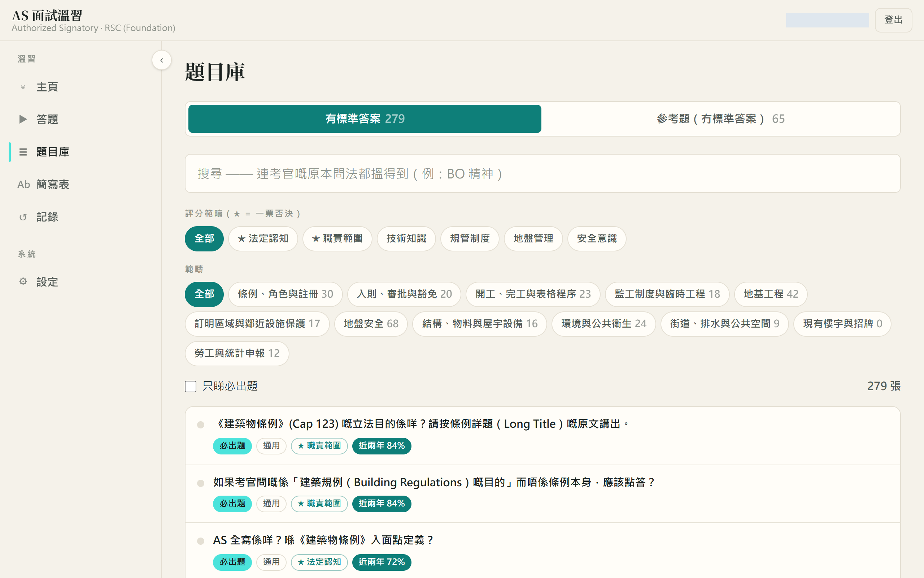Open 設定 gear icon in sidebar
Viewport: 924px width, 578px height.
point(23,282)
